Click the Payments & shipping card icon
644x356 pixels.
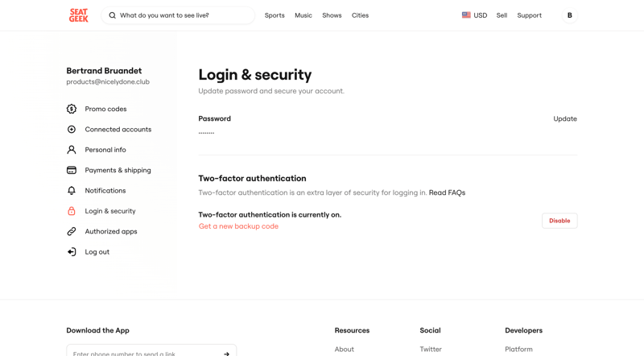click(72, 170)
